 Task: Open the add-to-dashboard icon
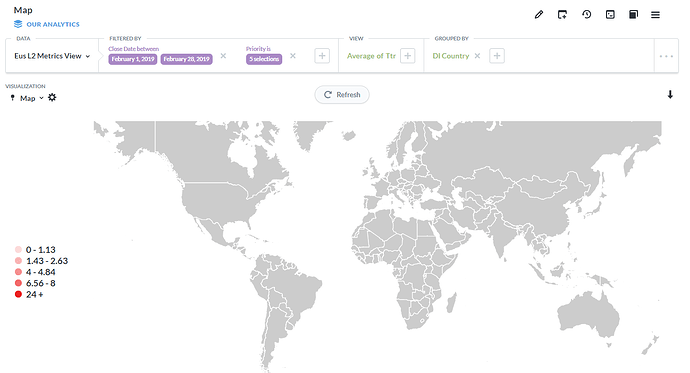click(x=562, y=15)
